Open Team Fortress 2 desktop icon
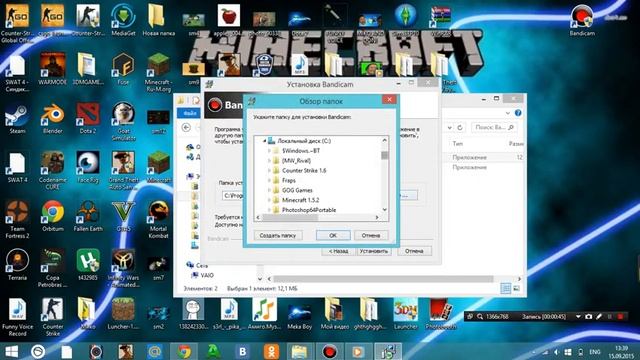 pos(17,220)
